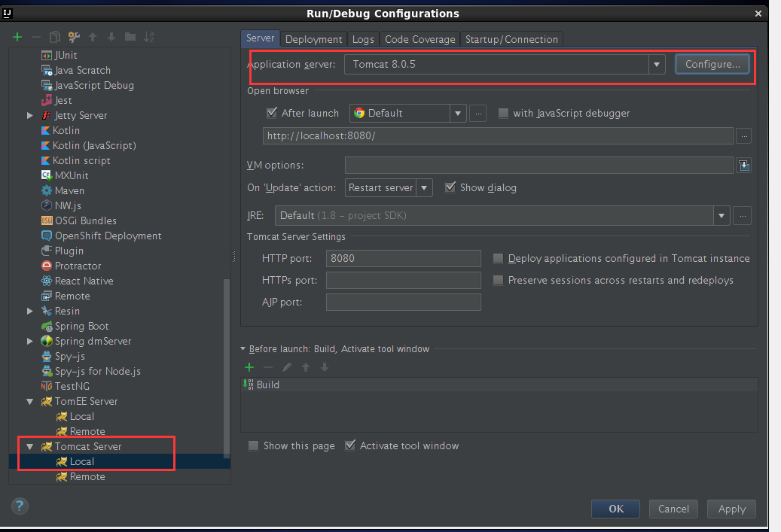Add a before-launch task with plus icon
Viewport: 781px width, 532px height.
(249, 367)
